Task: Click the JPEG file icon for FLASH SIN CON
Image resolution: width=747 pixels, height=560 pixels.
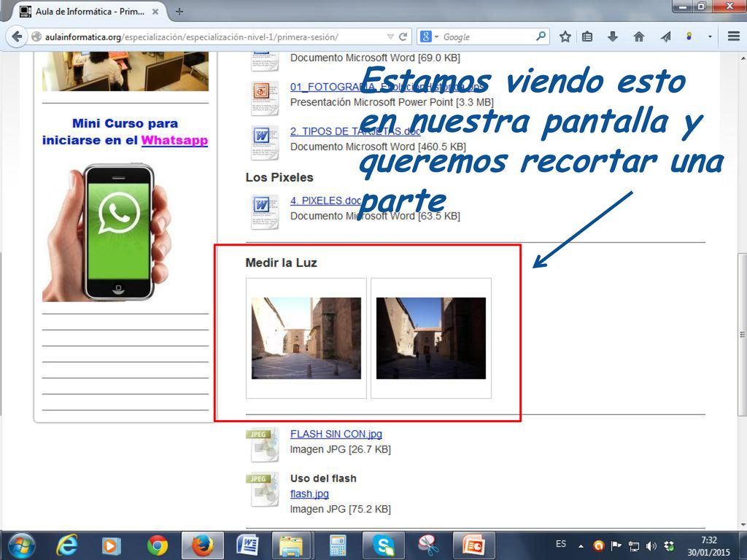Action: [262, 444]
